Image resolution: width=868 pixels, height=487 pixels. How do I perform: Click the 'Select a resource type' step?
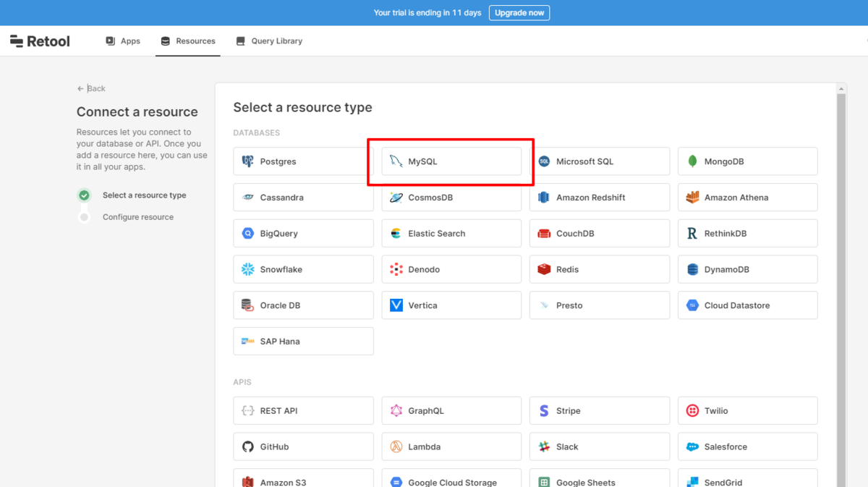tap(144, 195)
